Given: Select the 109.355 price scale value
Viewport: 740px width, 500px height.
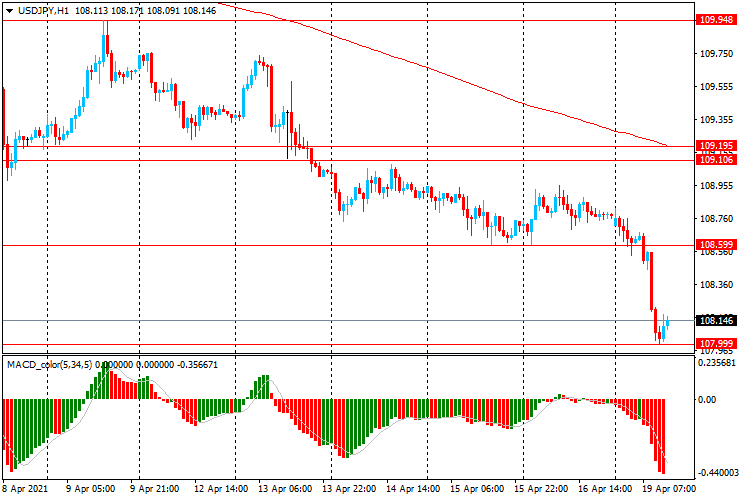Looking at the screenshot, I should (716, 120).
